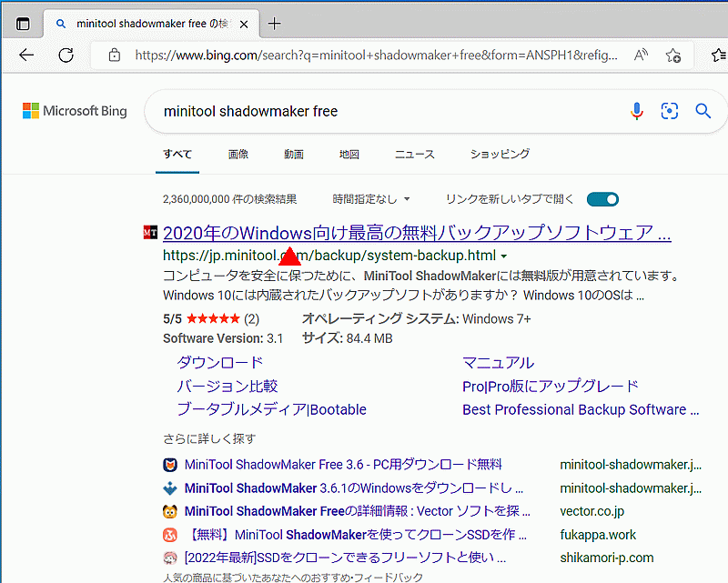Toggle open links in new tab switch

[602, 199]
